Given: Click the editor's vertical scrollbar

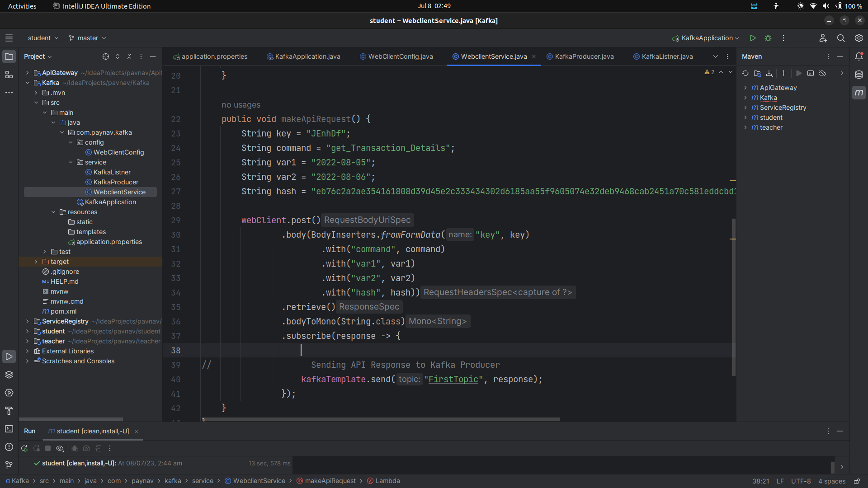Looking at the screenshot, I should pos(734,294).
